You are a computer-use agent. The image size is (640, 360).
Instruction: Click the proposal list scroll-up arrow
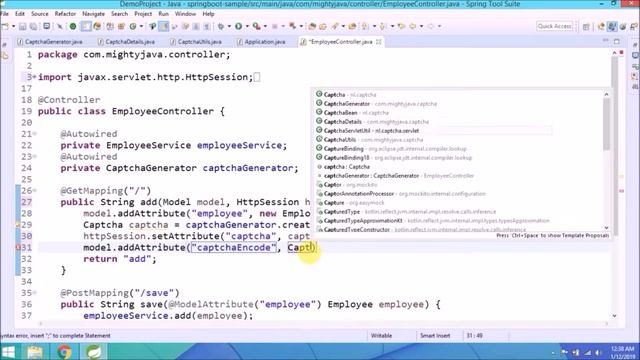coord(607,94)
